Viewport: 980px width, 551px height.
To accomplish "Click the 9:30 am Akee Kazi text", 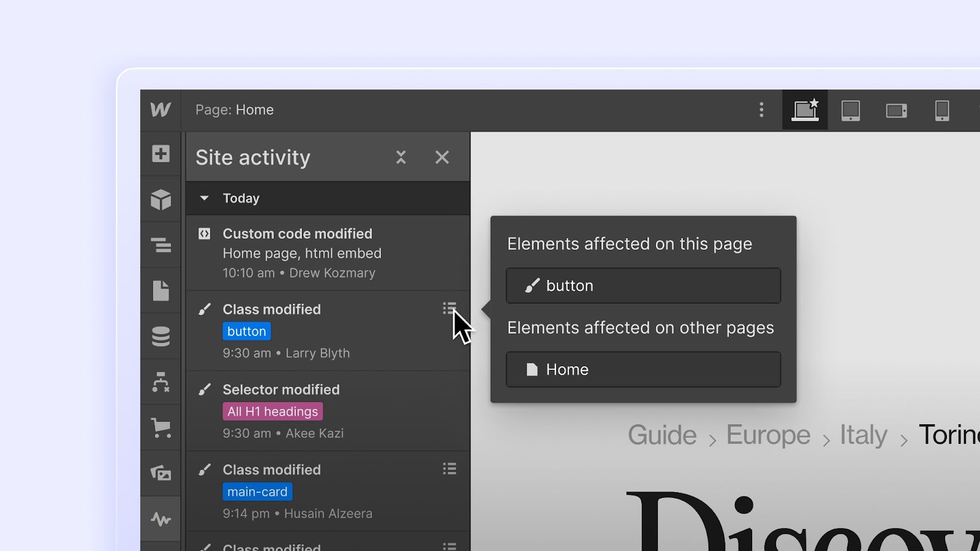I will click(x=283, y=433).
